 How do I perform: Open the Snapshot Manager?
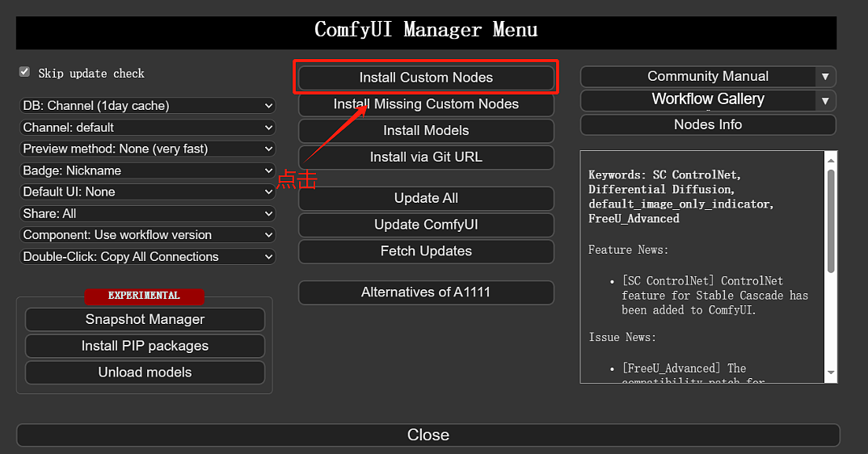point(145,320)
